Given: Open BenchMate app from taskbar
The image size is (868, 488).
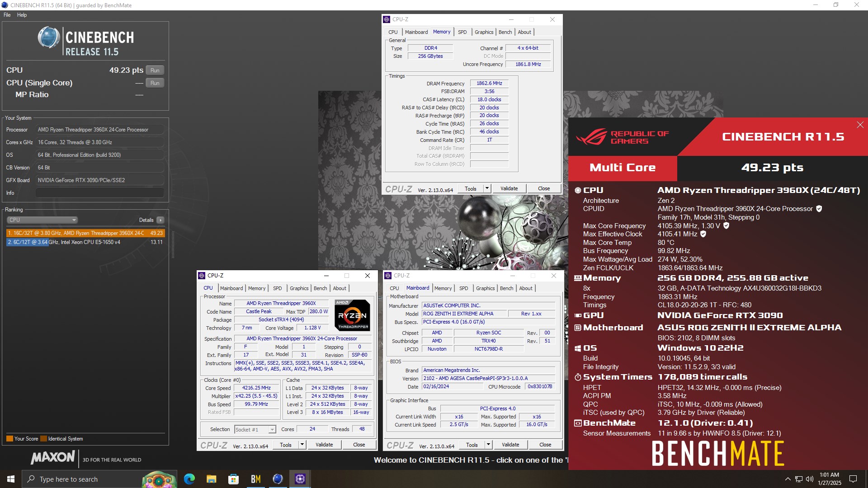Looking at the screenshot, I should (x=255, y=479).
